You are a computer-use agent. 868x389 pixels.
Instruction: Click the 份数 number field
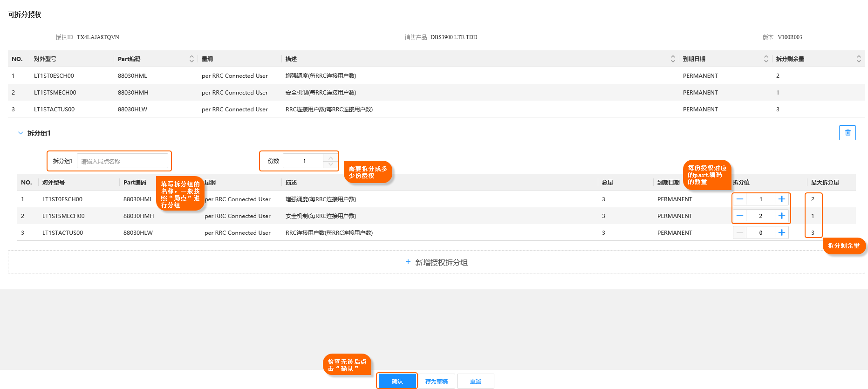tap(304, 161)
